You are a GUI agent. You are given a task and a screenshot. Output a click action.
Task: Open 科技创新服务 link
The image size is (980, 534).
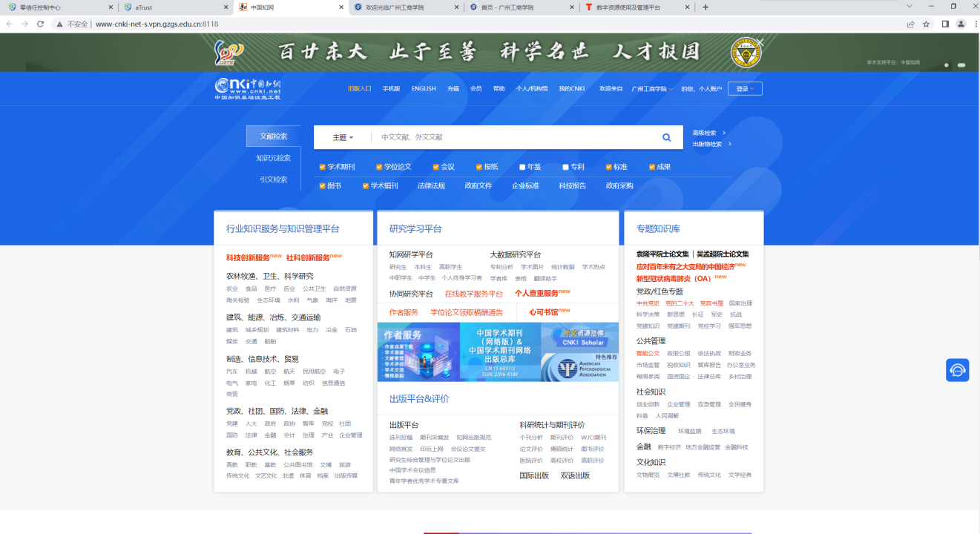[x=248, y=257]
